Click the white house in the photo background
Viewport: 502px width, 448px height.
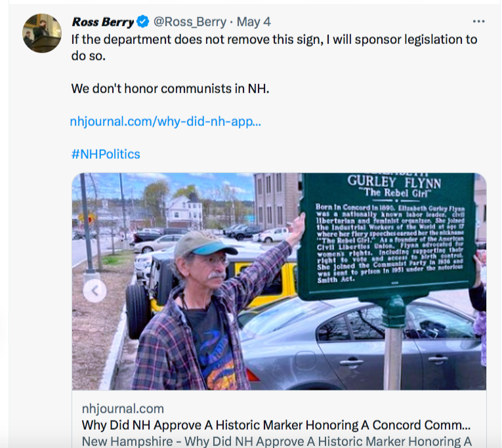pos(185,211)
